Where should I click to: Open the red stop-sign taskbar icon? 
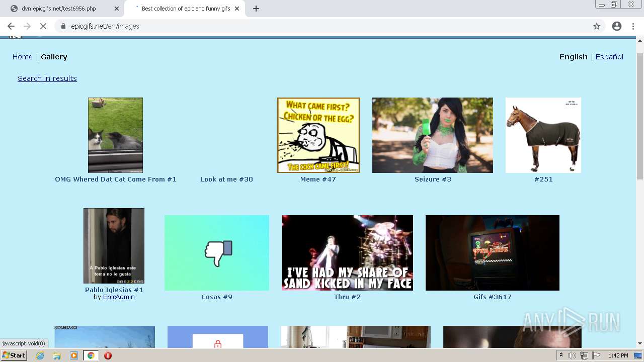(x=108, y=355)
